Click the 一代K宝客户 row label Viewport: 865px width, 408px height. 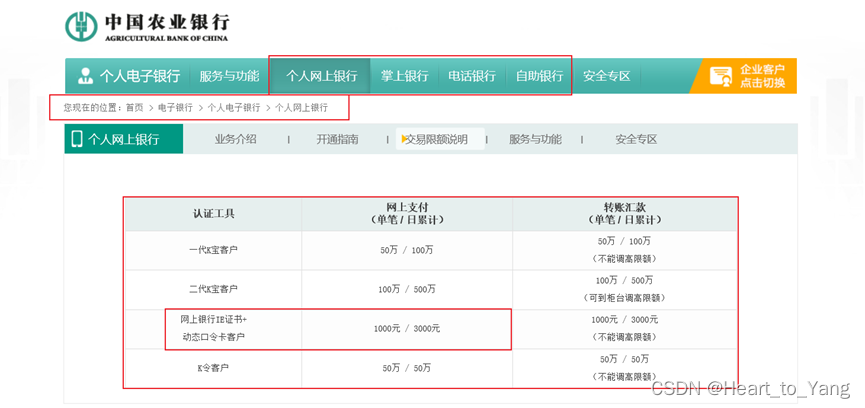[x=213, y=250]
